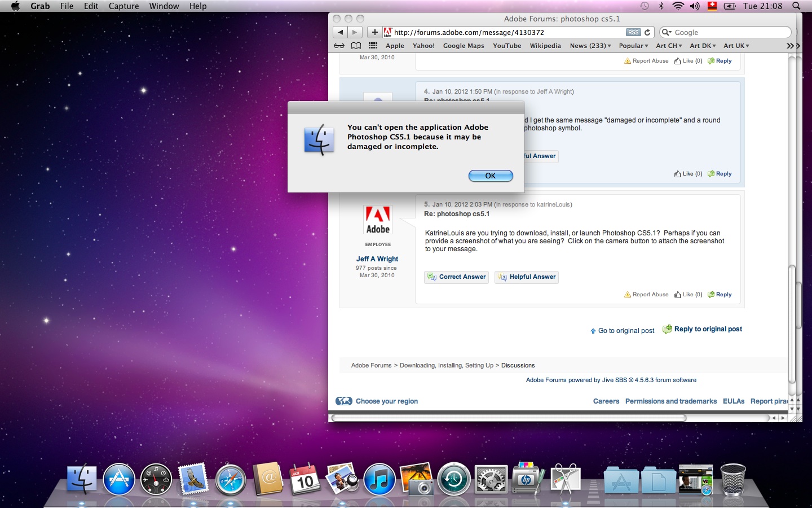The image size is (812, 508).
Task: Expand the Art CH bookmarks folder
Action: pos(669,46)
